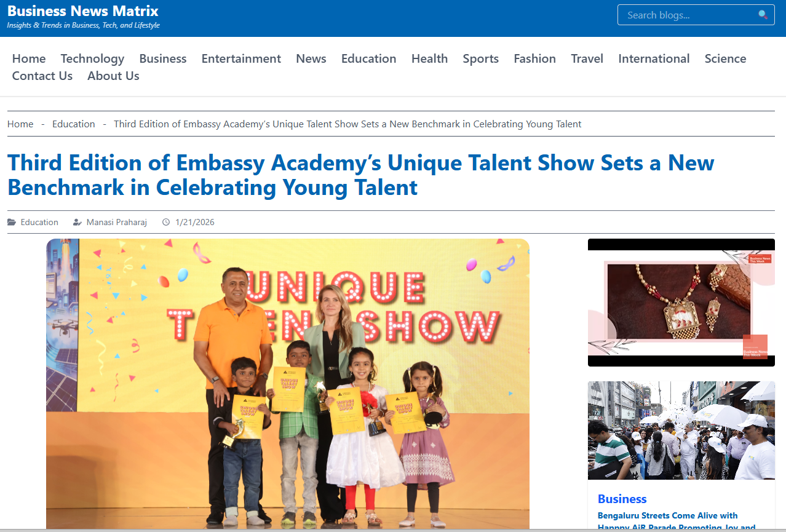Click the Home breadcrumb link
Viewport: 786px width, 532px height.
[x=20, y=124]
